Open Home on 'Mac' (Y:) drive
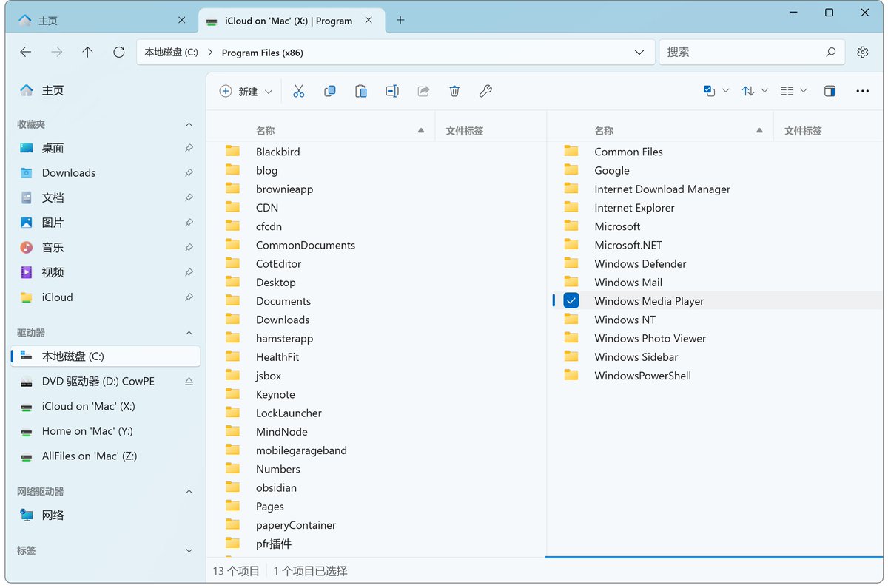888x588 pixels. click(106, 431)
